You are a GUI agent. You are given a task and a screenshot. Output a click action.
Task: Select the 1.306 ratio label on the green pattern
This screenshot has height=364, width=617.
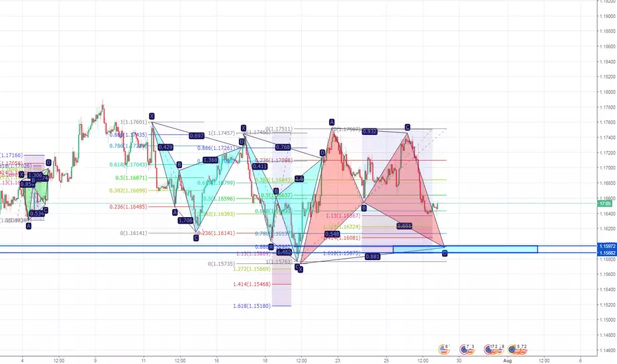coord(35,175)
